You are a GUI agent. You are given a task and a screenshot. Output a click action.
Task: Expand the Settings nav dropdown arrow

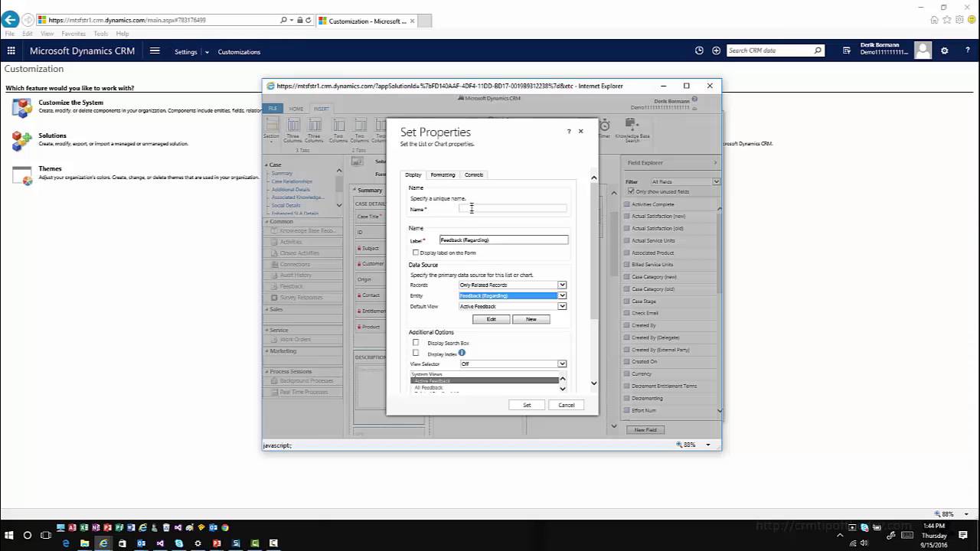point(207,52)
